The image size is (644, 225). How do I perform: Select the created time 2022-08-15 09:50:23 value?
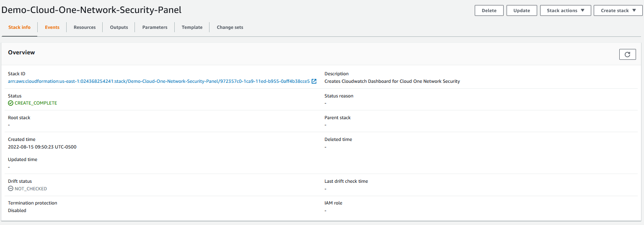(x=42, y=147)
